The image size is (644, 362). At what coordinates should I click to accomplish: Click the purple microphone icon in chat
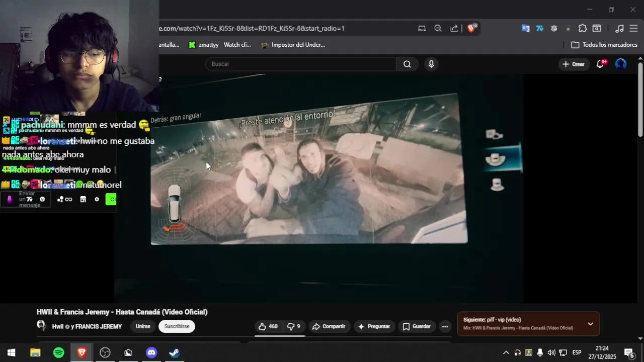tap(9, 199)
